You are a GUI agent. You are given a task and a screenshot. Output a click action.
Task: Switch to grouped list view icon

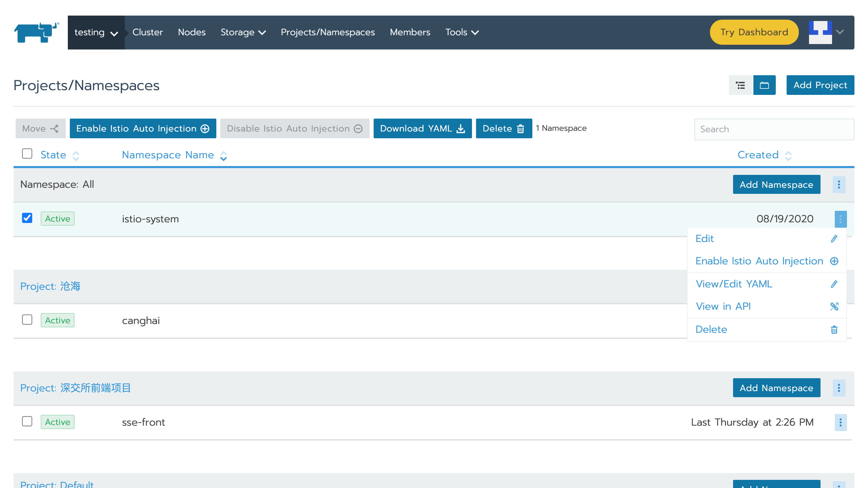741,85
